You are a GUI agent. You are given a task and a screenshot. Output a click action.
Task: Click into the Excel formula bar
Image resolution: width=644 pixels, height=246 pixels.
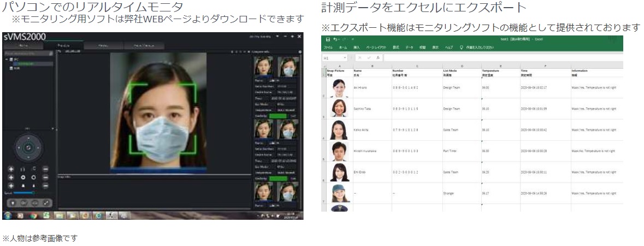tap(503, 58)
